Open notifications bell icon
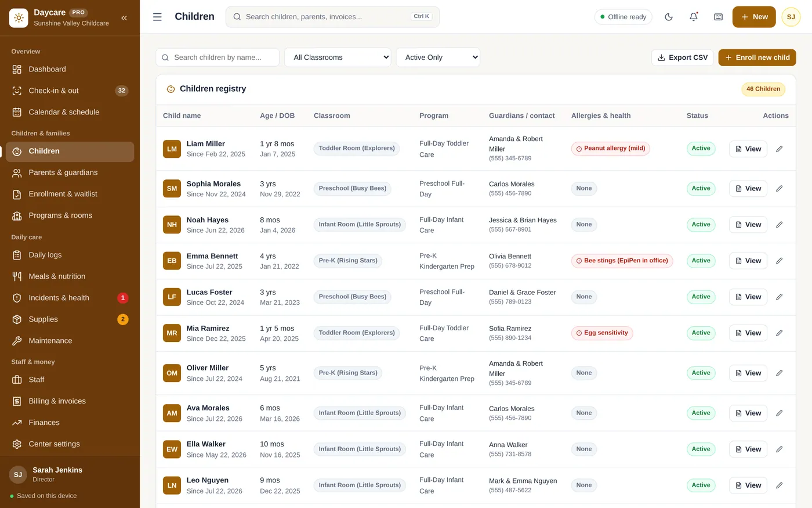The image size is (812, 508). tap(694, 17)
